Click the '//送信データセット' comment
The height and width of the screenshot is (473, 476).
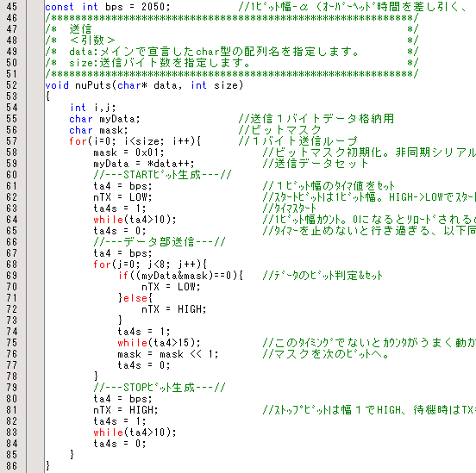coord(316,164)
